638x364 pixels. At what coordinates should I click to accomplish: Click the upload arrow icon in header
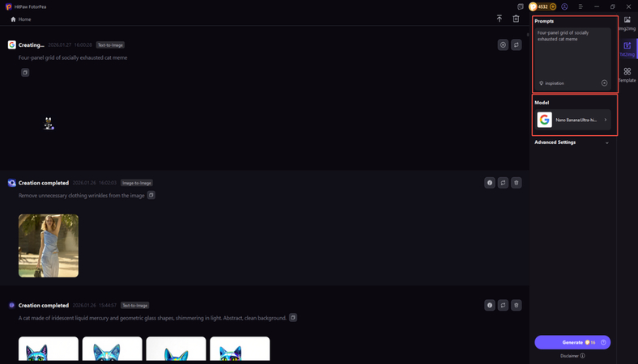tap(500, 19)
